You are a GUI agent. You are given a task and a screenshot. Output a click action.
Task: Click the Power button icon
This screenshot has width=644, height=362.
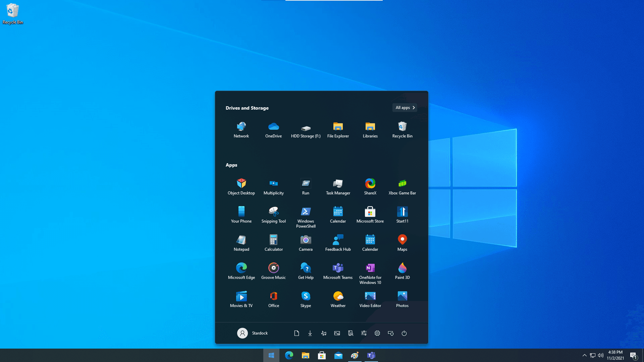coord(404,333)
